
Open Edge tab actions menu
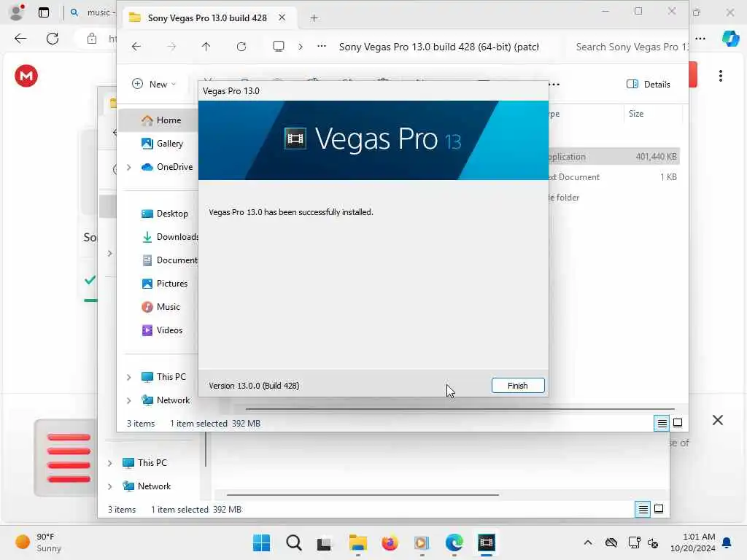44,12
